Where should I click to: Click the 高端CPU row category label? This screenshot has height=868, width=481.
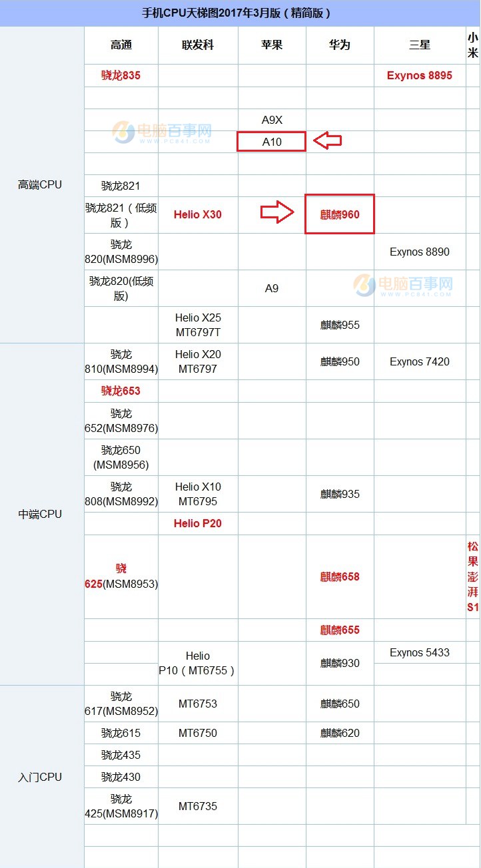[40, 184]
